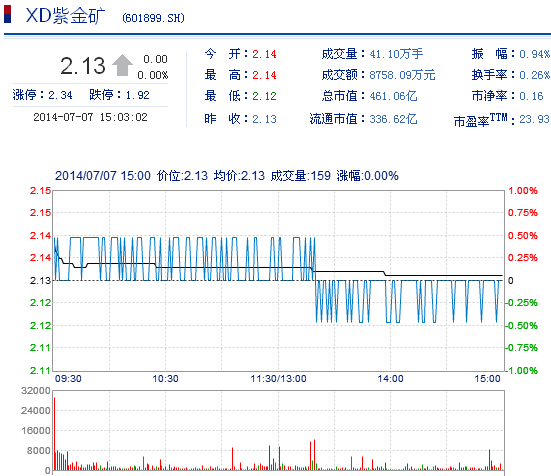Click the 总市值 value 461.06亿
Screen dimensions: 551x476
click(393, 96)
